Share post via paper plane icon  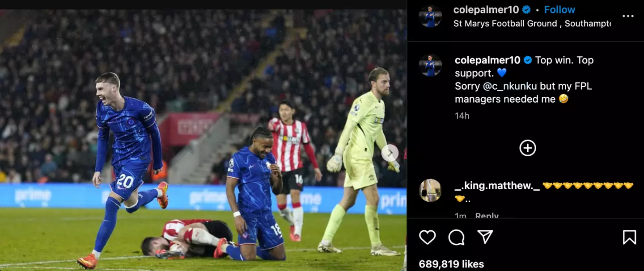click(x=485, y=237)
